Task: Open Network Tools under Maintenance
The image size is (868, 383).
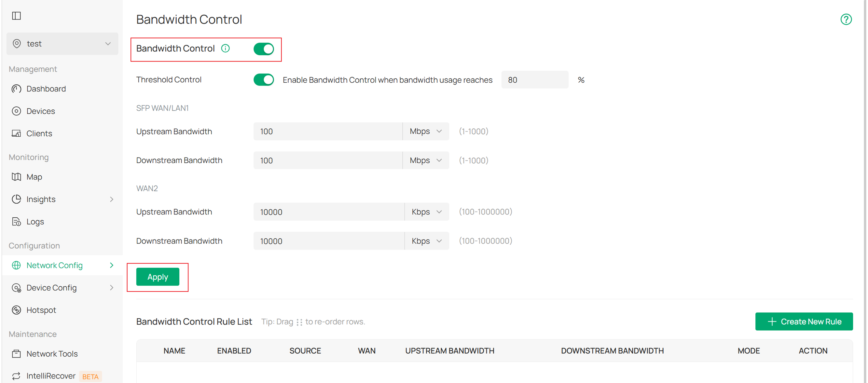Action: 52,353
